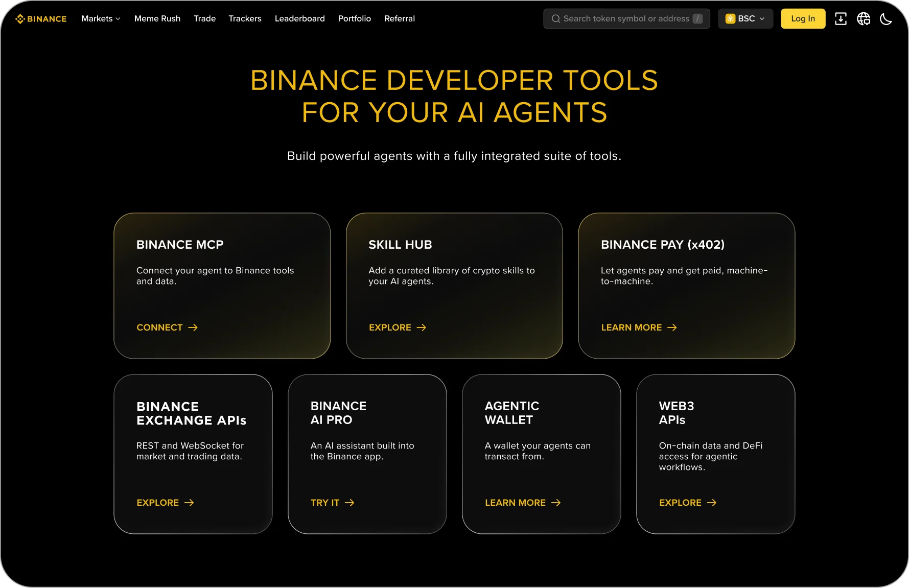Open the Leaderboard nav item
Image resolution: width=909 pixels, height=588 pixels.
[x=300, y=19]
